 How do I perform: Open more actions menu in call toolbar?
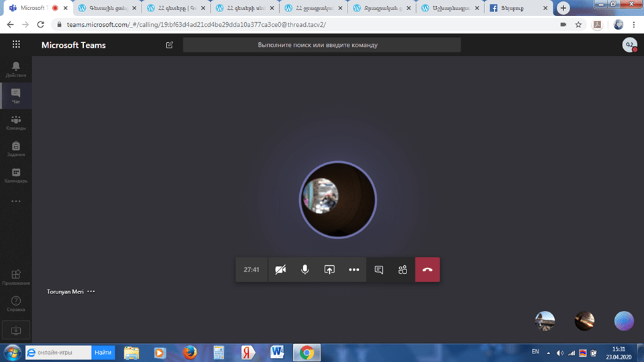pos(354,269)
